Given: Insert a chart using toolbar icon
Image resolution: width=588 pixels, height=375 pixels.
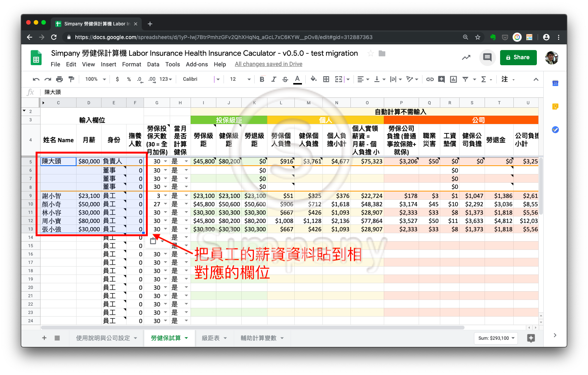Looking at the screenshot, I should coord(453,79).
